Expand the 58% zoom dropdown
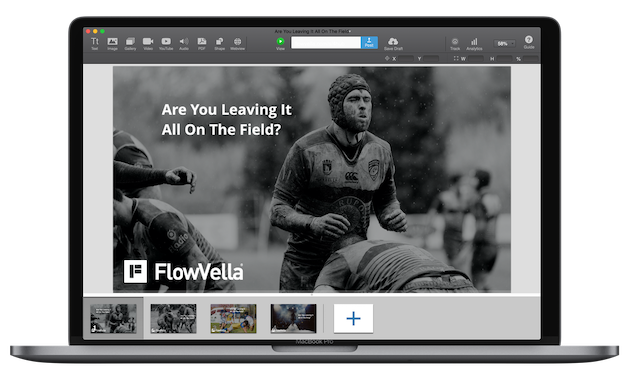Image resolution: width=628 pixels, height=371 pixels. (504, 43)
